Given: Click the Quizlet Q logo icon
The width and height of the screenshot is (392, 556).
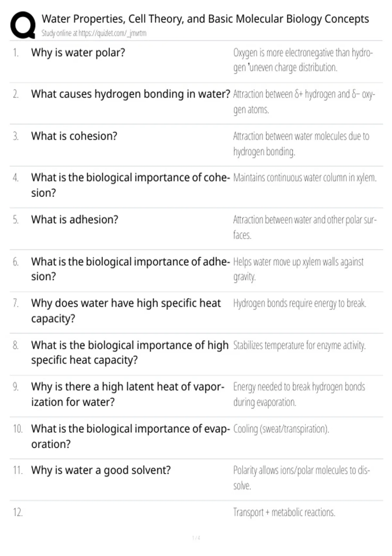Looking at the screenshot, I should (x=23, y=25).
